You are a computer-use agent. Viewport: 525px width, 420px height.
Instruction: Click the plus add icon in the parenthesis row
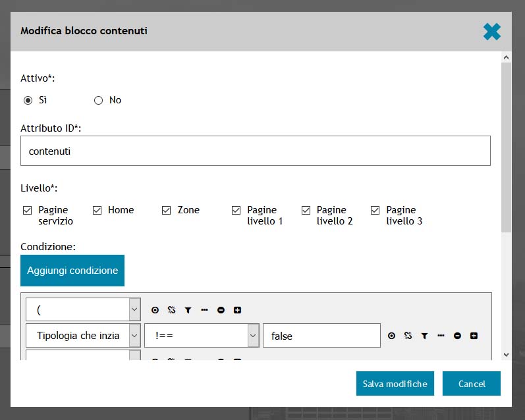coord(237,310)
